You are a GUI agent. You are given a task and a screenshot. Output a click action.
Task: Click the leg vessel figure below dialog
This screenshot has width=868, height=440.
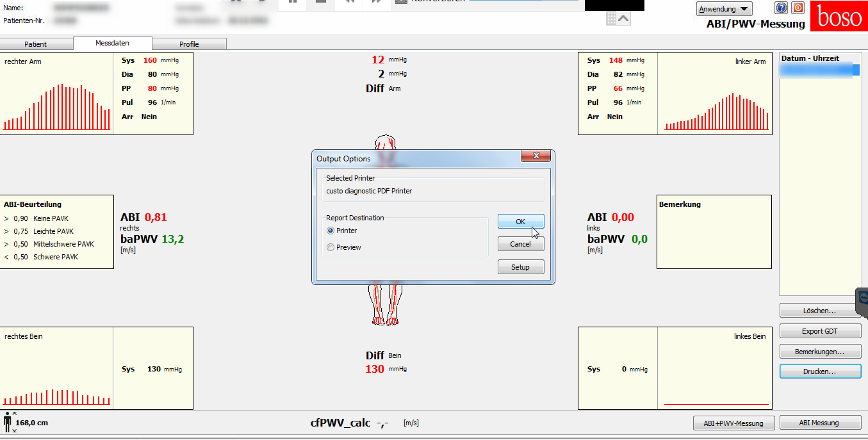click(385, 306)
